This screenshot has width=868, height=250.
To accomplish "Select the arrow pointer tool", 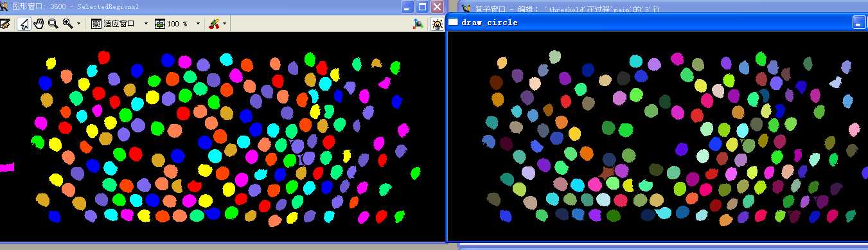I will click(x=24, y=24).
